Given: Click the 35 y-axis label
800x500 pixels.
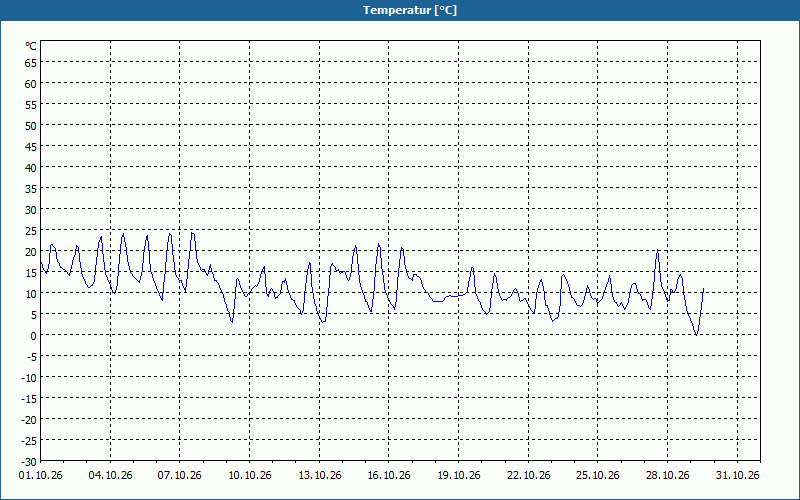Looking at the screenshot, I should click(x=31, y=189).
